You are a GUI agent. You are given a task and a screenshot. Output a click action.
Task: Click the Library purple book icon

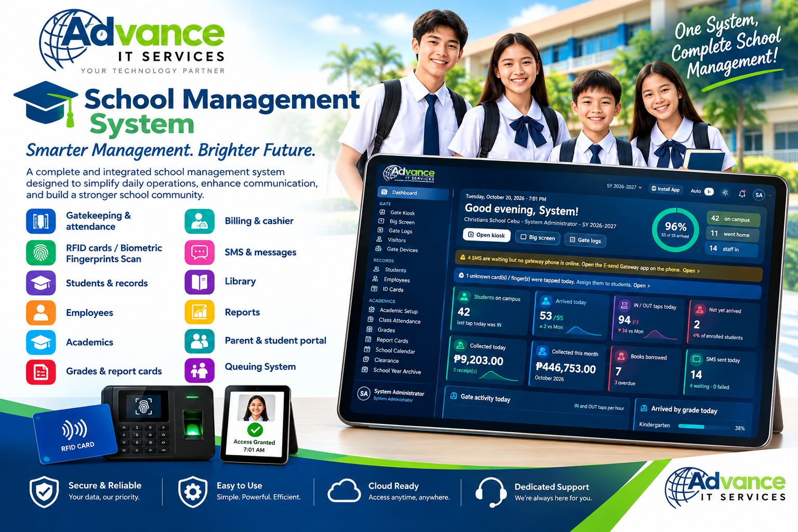(199, 282)
